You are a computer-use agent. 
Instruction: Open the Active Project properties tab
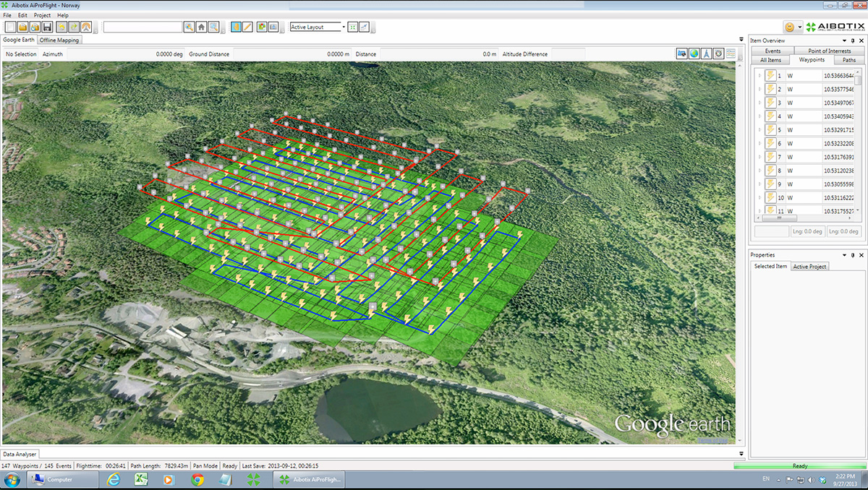point(810,267)
